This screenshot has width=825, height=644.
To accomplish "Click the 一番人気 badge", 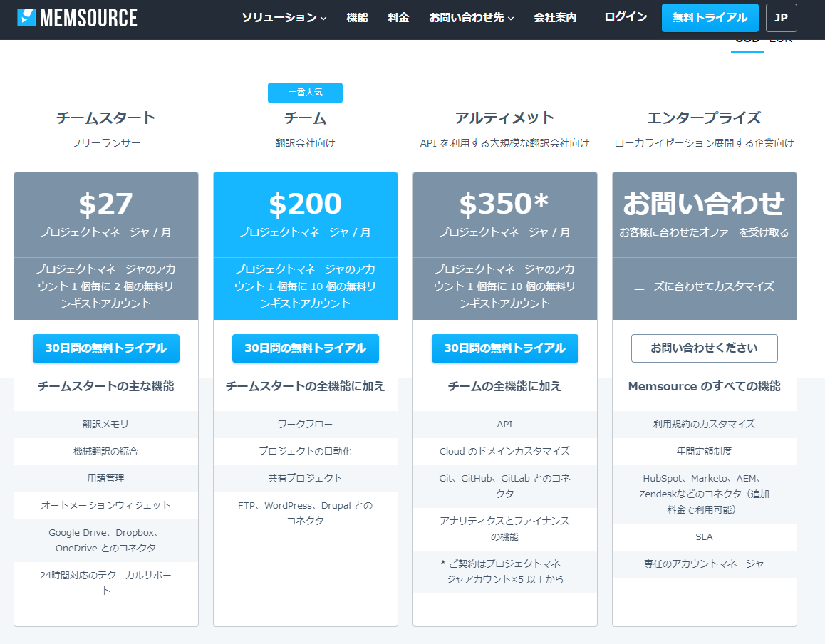I will pyautogui.click(x=305, y=93).
